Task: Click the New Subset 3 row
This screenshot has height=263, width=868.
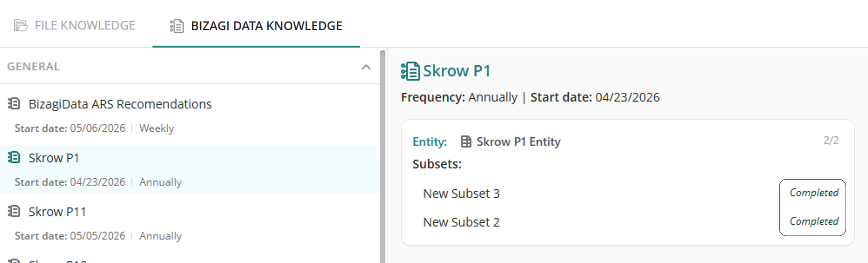Action: (461, 194)
